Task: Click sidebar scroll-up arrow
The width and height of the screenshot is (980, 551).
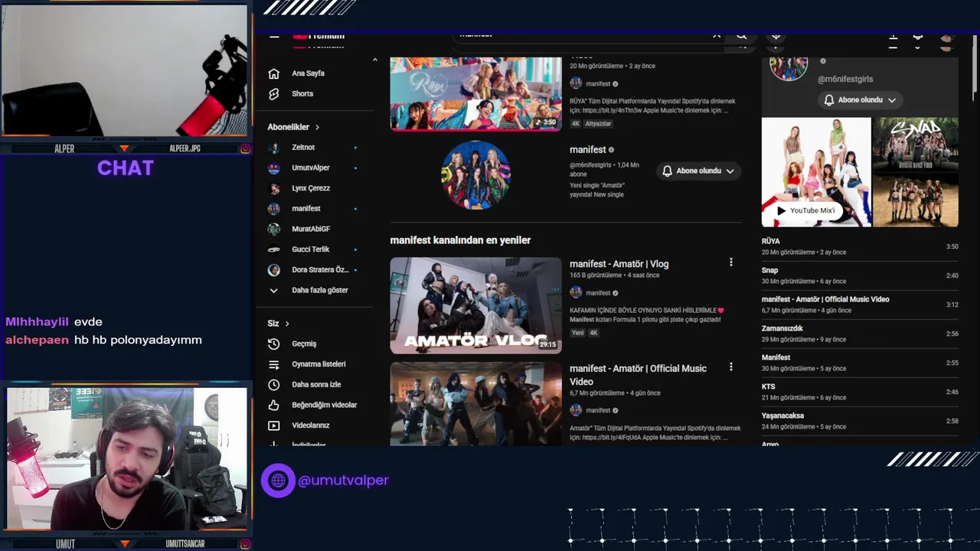Action: tap(375, 60)
